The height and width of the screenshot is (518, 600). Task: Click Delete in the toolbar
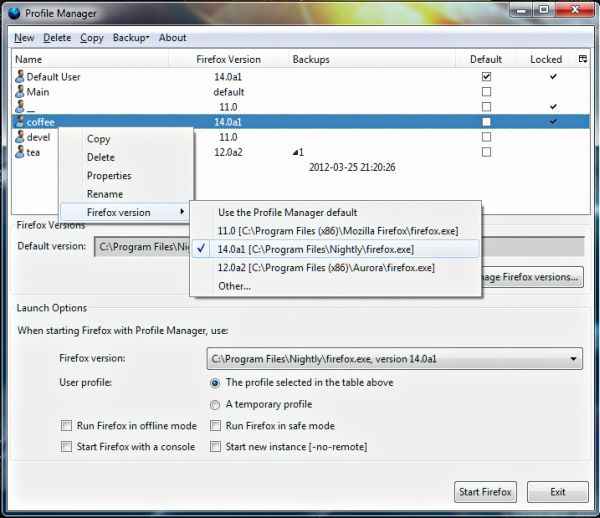tap(57, 37)
